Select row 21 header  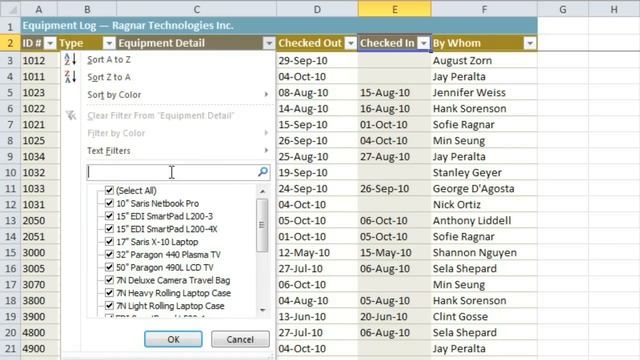click(x=10, y=349)
